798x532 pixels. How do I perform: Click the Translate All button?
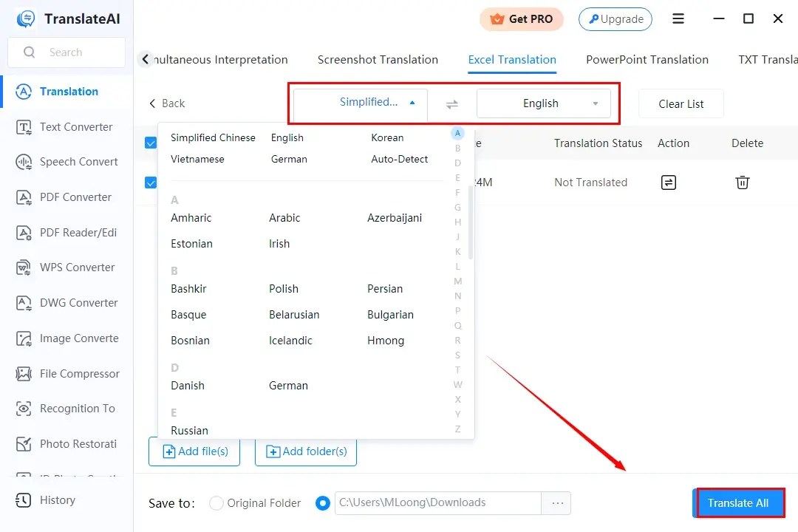739,502
